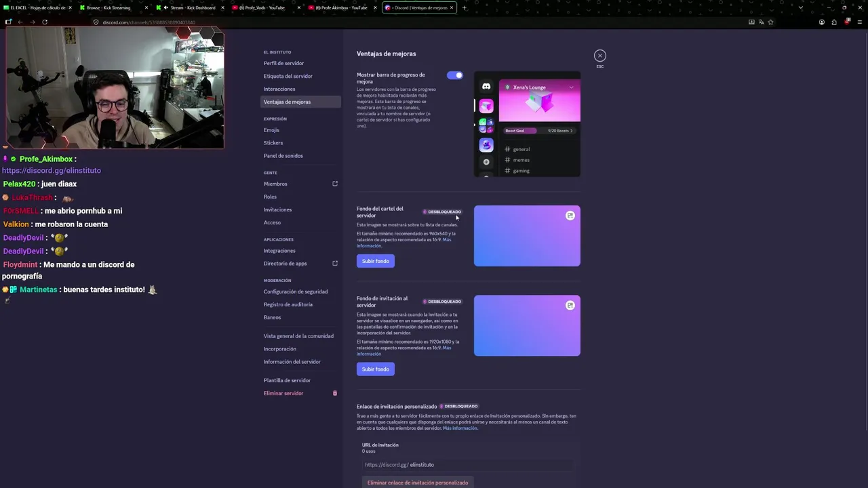Viewport: 868px width, 488px height.
Task: Click upload image icon on invitation background preview
Action: coord(570,305)
